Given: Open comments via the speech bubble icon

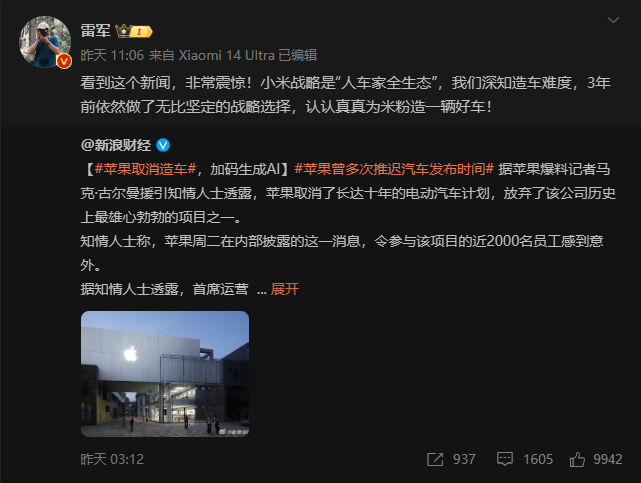Looking at the screenshot, I should (505, 459).
